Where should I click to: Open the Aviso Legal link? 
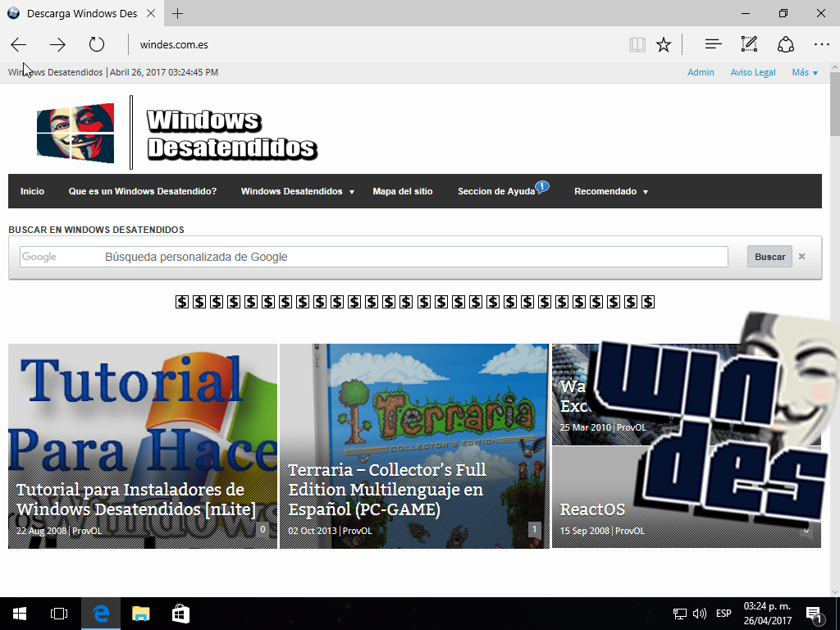point(753,72)
